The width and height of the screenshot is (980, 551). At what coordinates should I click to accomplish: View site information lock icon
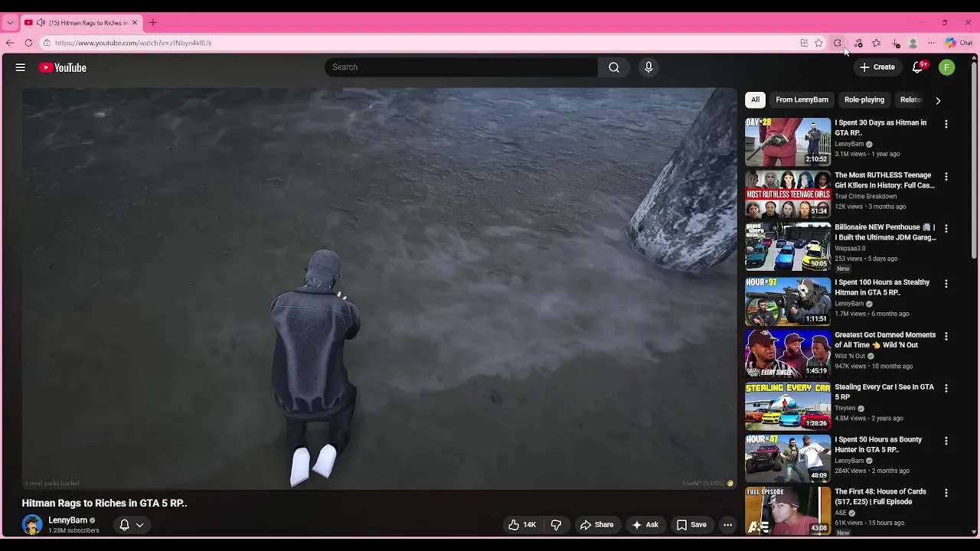tap(47, 43)
